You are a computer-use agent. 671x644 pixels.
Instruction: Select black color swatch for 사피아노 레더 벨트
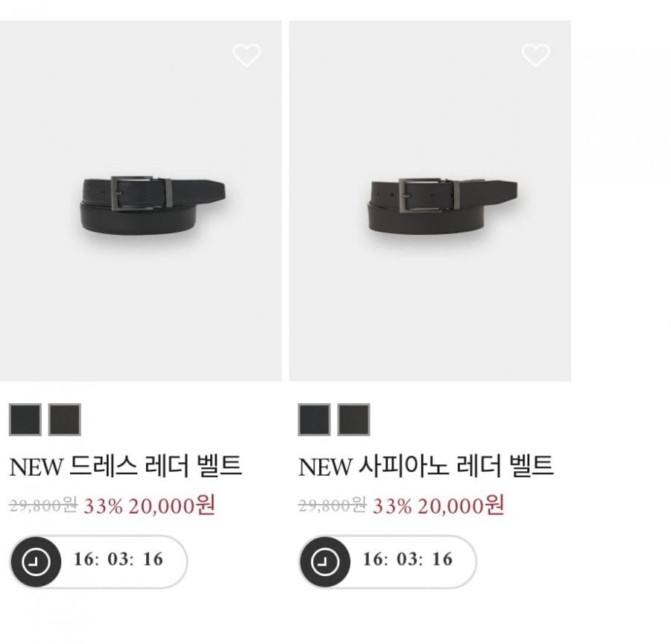pyautogui.click(x=314, y=420)
